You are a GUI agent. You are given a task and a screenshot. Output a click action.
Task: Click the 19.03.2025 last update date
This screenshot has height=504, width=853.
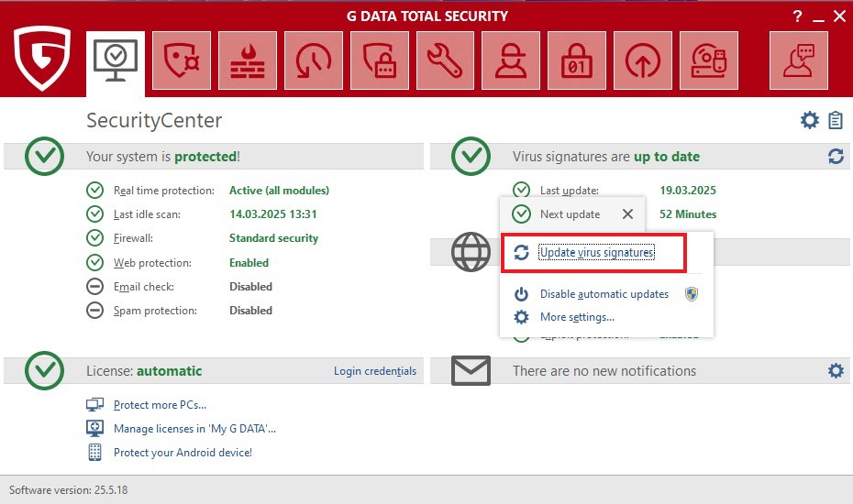(688, 191)
